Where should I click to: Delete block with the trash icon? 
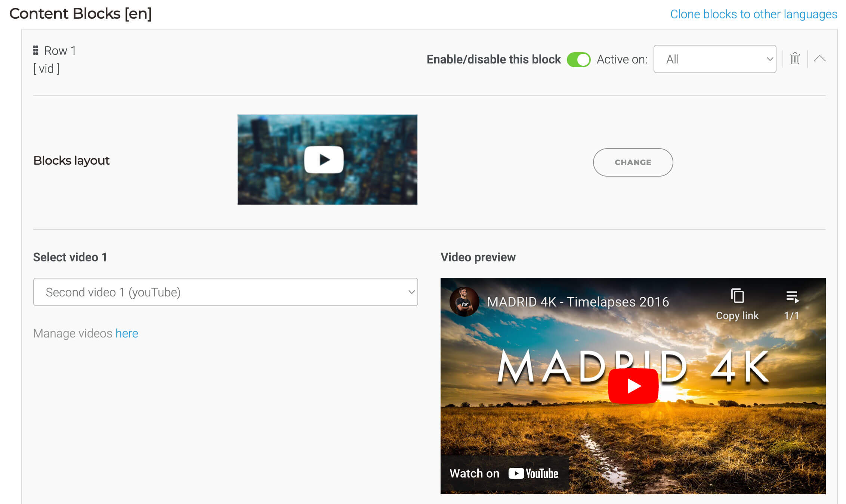click(795, 59)
